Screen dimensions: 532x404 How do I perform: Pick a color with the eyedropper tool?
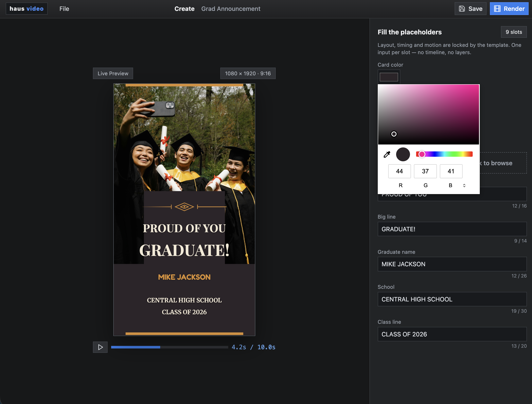coord(387,154)
